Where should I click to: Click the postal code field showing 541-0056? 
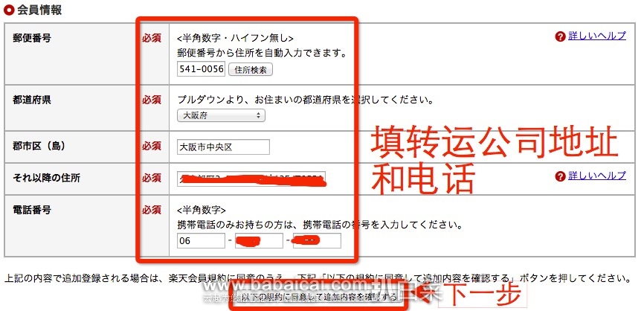(x=202, y=68)
